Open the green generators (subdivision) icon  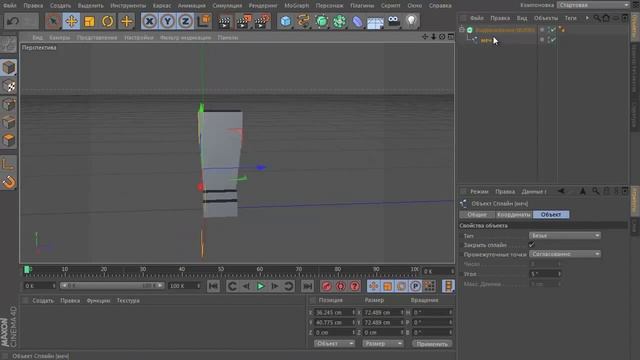point(322,21)
